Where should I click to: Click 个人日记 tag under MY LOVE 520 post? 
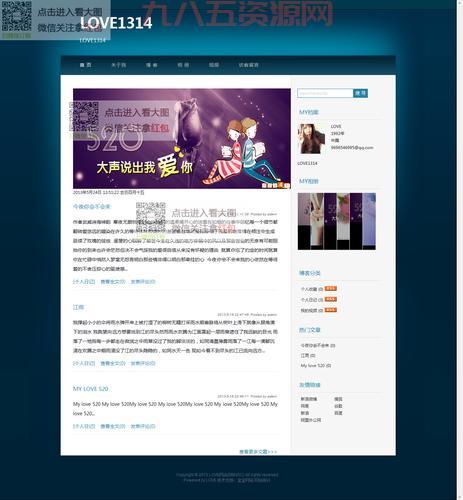point(84,426)
